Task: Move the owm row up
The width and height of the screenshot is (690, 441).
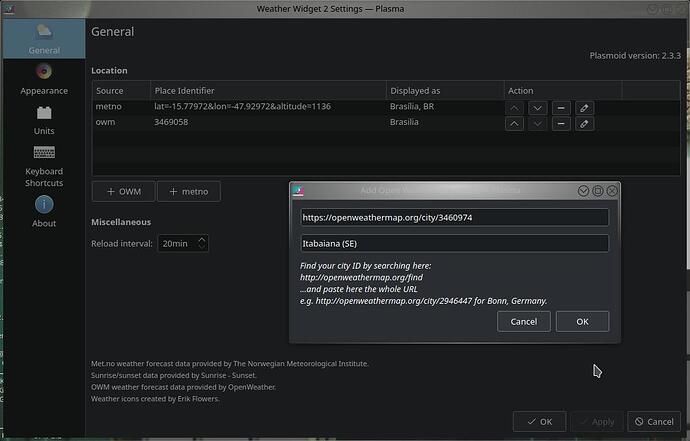Action: pyautogui.click(x=514, y=124)
